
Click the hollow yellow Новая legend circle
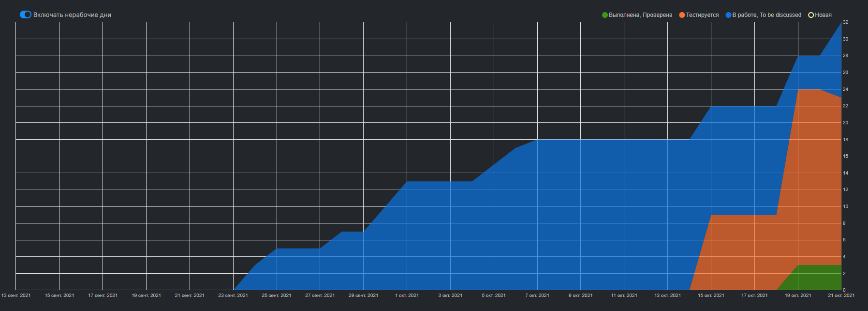point(811,15)
